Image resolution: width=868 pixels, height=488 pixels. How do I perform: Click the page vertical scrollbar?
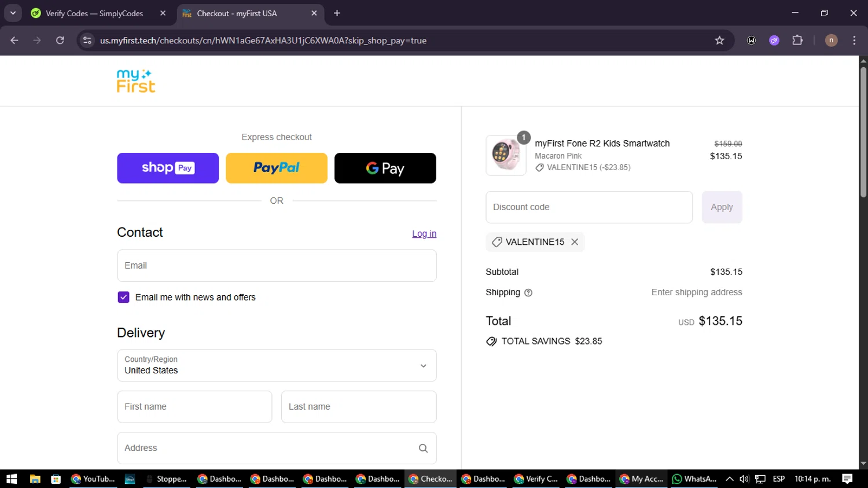click(x=863, y=132)
